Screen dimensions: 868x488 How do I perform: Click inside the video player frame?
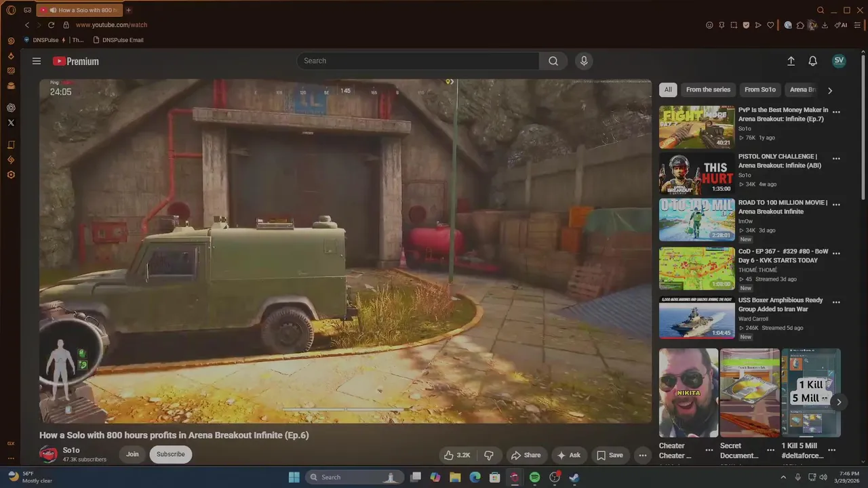[x=345, y=251]
